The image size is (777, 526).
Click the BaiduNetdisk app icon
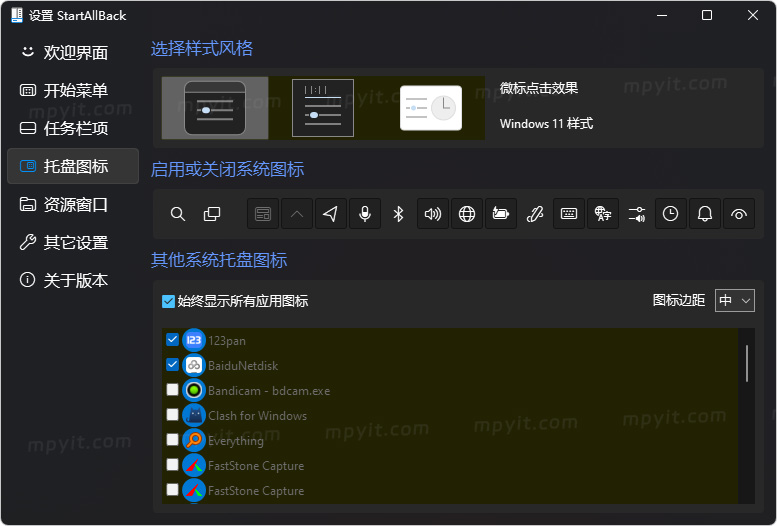(x=194, y=365)
